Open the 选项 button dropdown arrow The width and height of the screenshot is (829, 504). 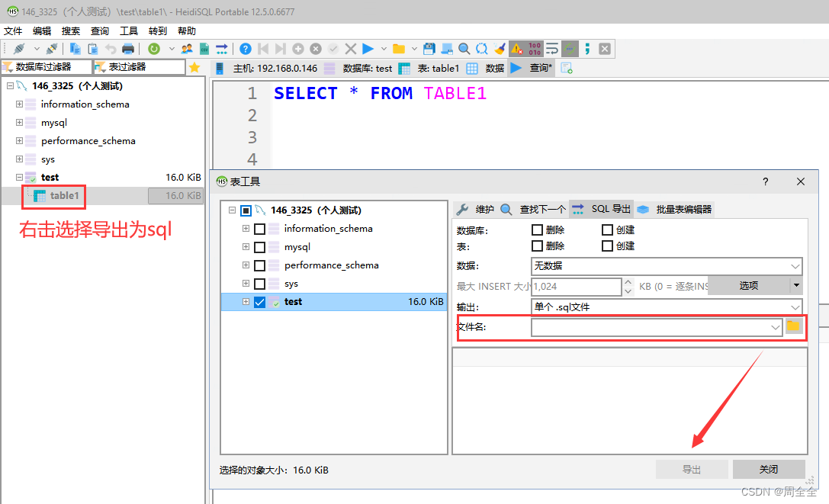pyautogui.click(x=796, y=286)
